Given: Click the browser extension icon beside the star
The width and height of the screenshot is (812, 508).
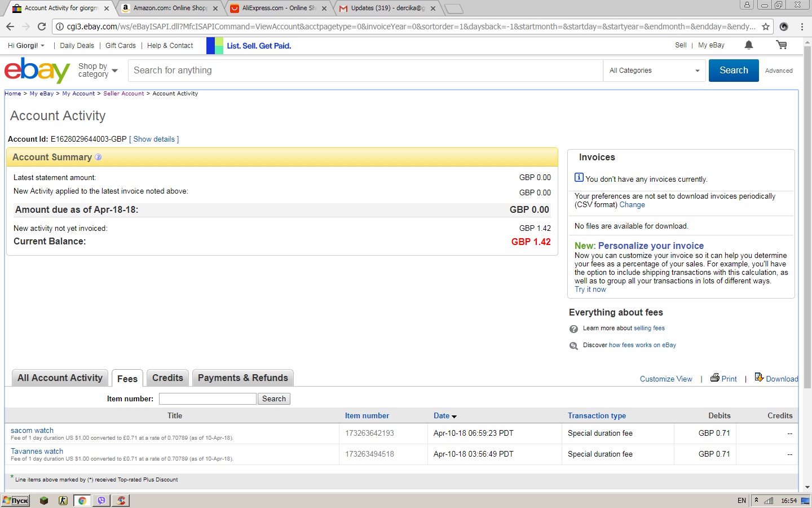Looking at the screenshot, I should click(x=784, y=27).
